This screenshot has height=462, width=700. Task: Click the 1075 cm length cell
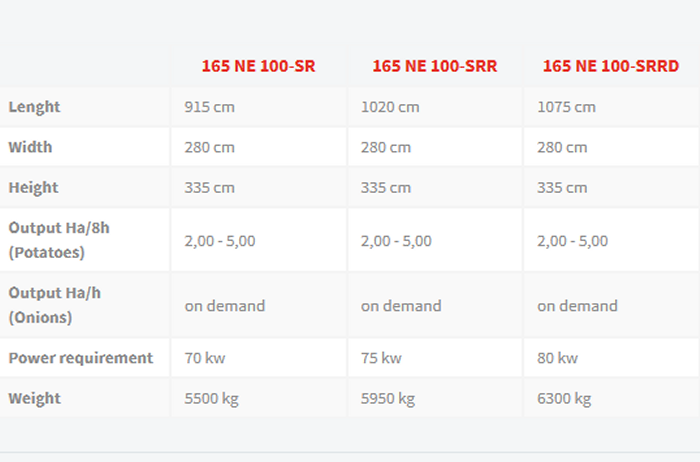pyautogui.click(x=566, y=107)
